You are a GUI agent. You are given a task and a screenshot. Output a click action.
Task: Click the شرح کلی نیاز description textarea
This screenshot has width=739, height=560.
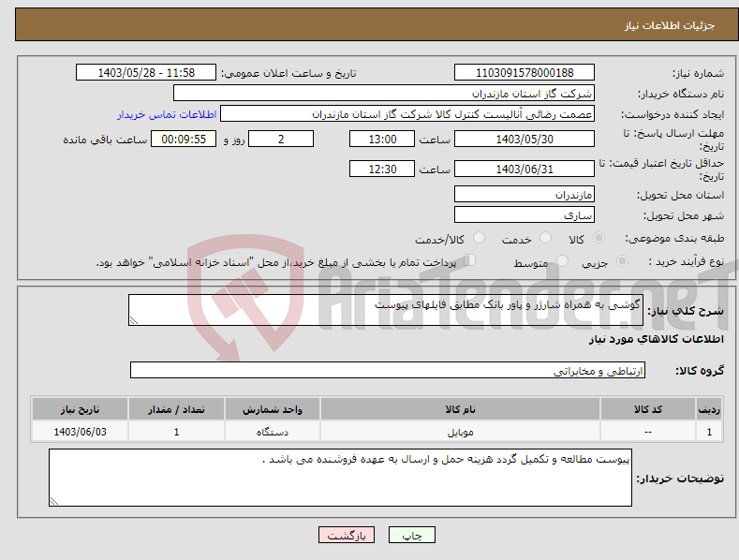[386, 310]
